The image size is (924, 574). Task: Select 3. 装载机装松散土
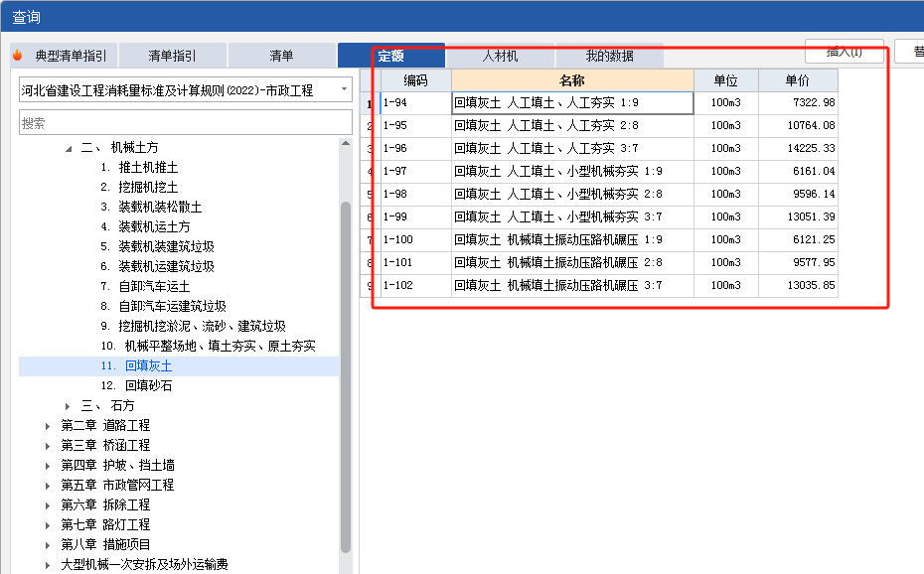(x=151, y=208)
